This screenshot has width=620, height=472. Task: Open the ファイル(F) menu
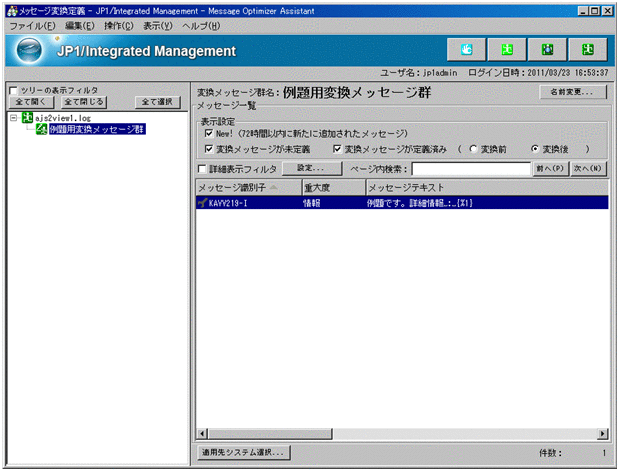point(31,25)
